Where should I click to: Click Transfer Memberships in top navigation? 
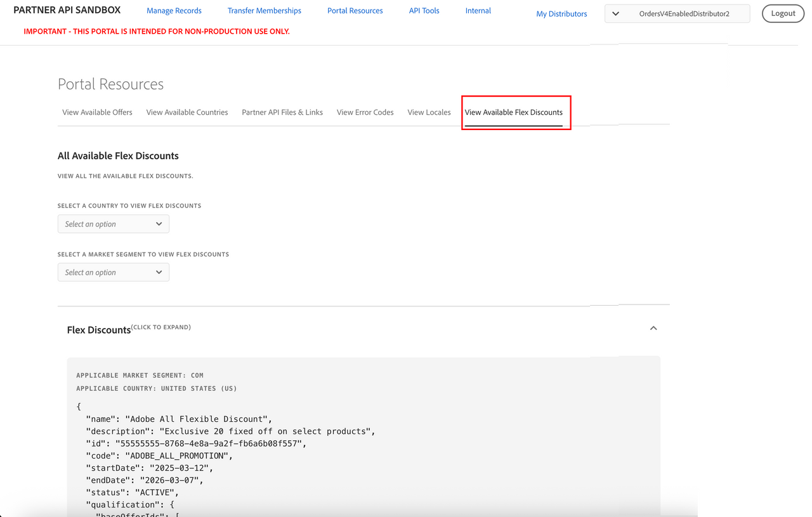(264, 11)
